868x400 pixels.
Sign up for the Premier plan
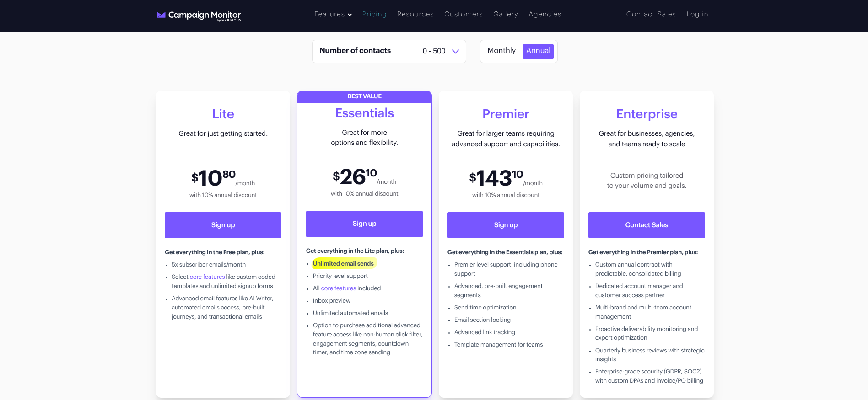506,225
